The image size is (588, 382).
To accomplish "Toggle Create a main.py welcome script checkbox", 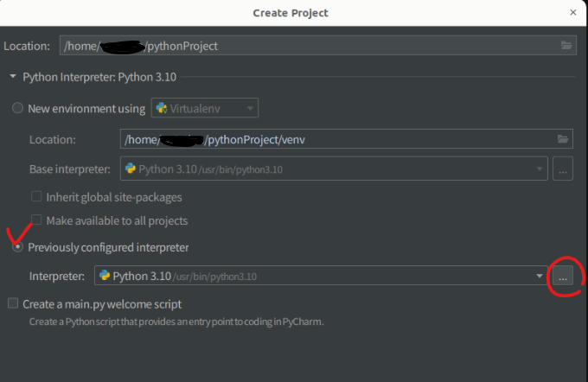I will (13, 303).
